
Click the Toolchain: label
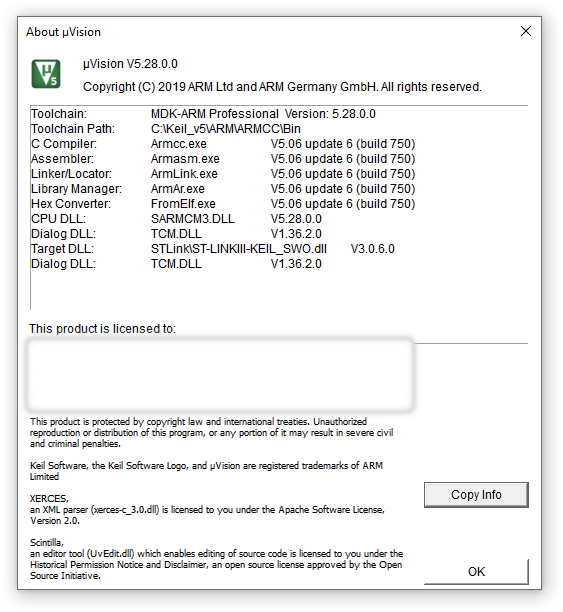coord(59,114)
